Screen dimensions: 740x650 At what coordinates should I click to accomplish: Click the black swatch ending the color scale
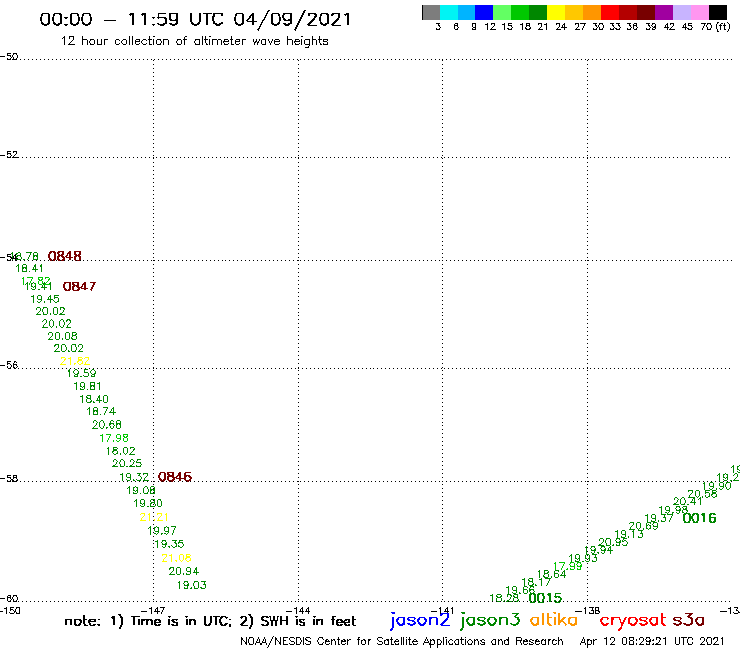(718, 12)
